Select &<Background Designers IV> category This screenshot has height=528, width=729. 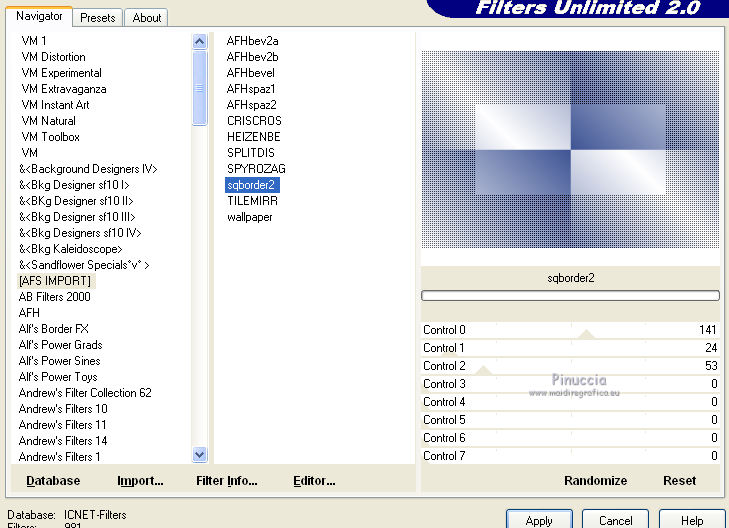(88, 169)
